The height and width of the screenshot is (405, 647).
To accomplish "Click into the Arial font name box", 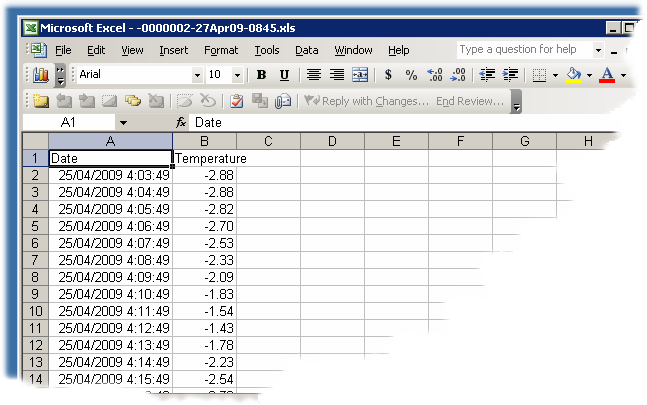I will click(x=134, y=75).
